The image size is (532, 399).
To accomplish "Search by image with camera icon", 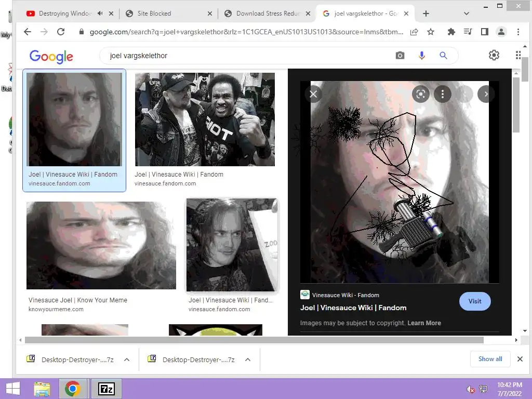I will point(400,55).
